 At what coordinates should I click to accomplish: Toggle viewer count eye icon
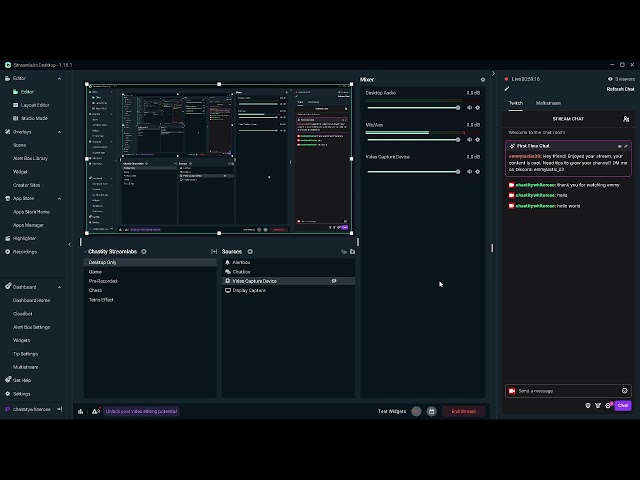610,79
